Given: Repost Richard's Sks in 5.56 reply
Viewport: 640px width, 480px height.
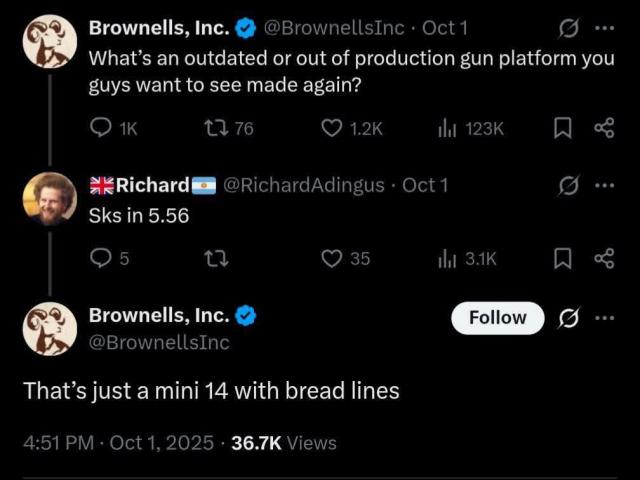Looking at the screenshot, I should [x=215, y=258].
